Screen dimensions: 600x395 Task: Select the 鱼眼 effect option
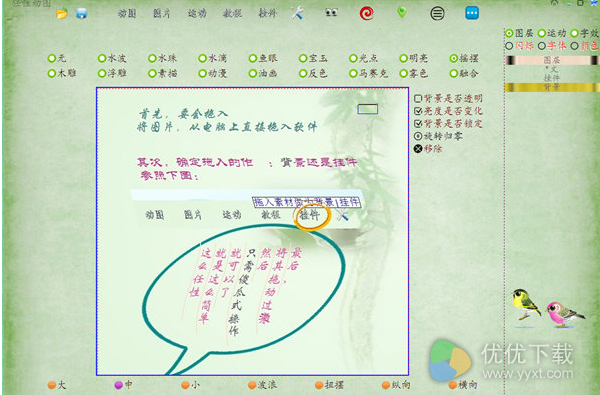pyautogui.click(x=263, y=58)
